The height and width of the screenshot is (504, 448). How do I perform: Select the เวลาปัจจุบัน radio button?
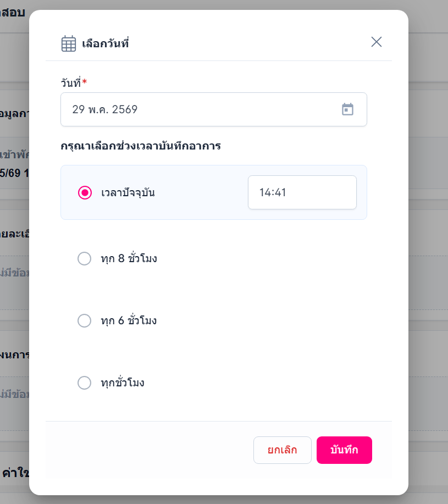(x=85, y=192)
